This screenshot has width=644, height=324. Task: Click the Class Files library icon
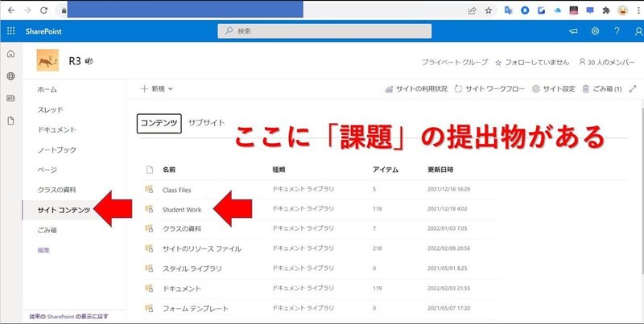[x=149, y=189]
